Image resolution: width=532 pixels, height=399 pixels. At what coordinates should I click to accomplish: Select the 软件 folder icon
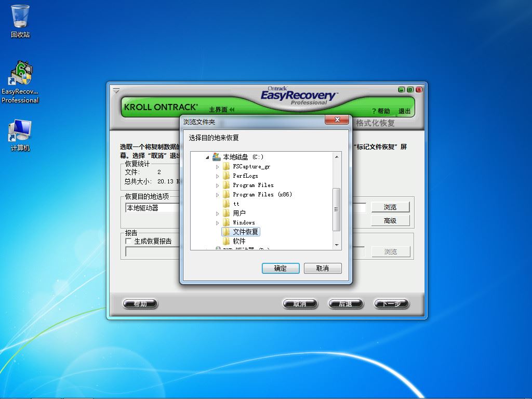(226, 241)
